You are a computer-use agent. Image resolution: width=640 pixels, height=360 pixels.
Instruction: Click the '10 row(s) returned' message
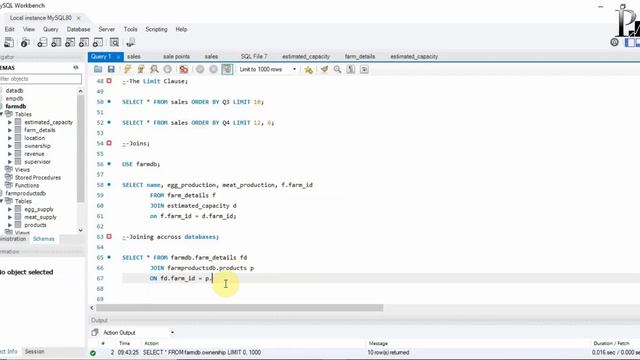[388, 353]
